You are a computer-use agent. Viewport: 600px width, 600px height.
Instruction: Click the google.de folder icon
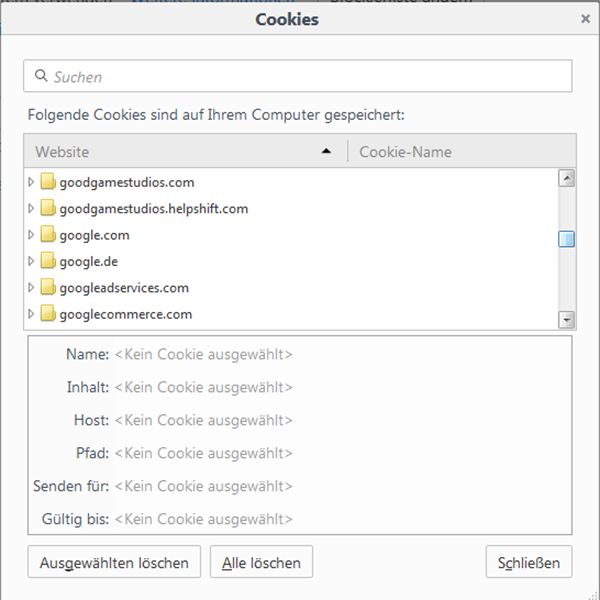coord(48,260)
